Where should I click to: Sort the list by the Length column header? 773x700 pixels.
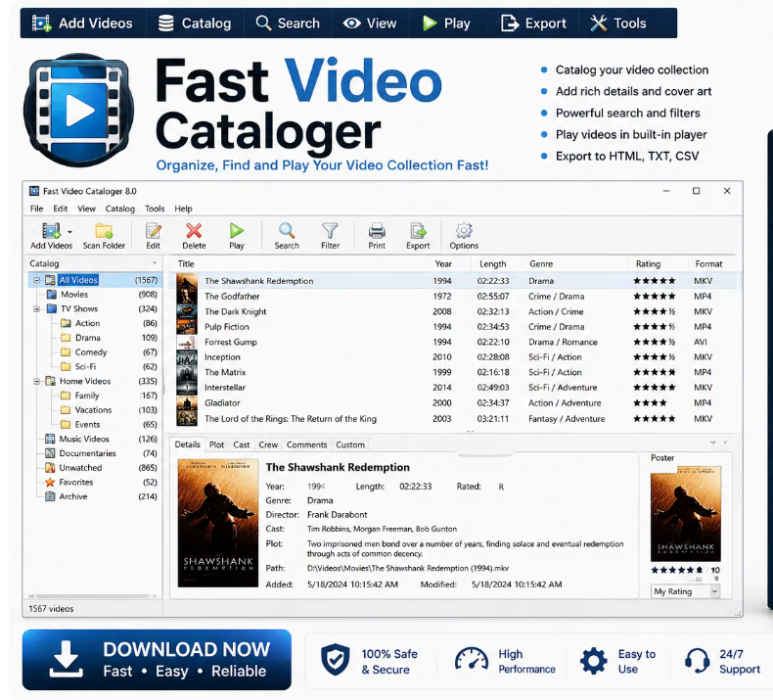click(x=492, y=264)
